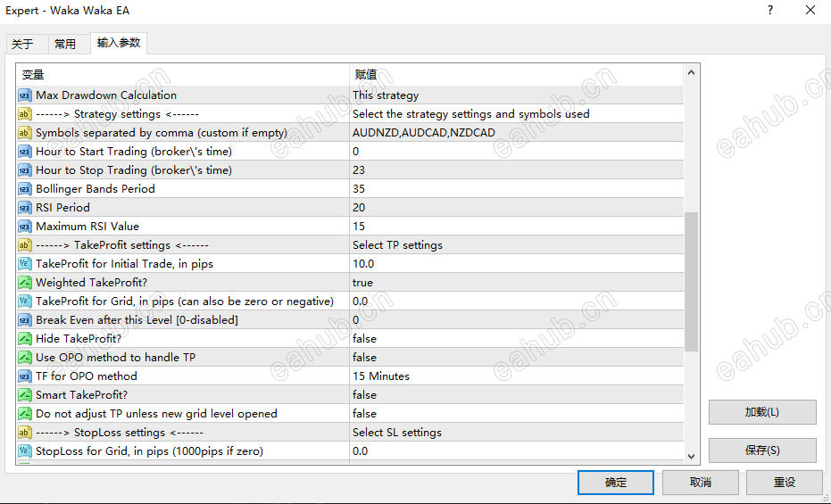Viewport: 831px width, 504px height.
Task: Click the ab icon beside Strategy settings
Action: point(24,114)
